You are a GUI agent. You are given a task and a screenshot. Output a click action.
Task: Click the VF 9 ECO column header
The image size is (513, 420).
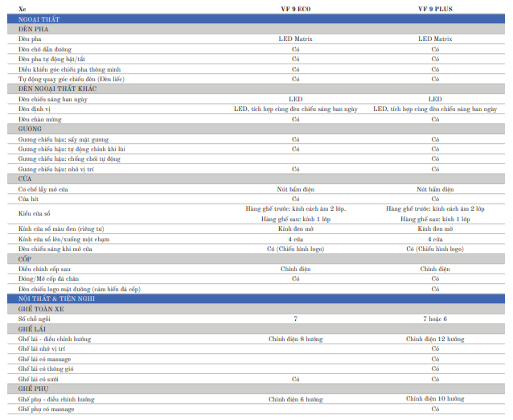click(296, 8)
